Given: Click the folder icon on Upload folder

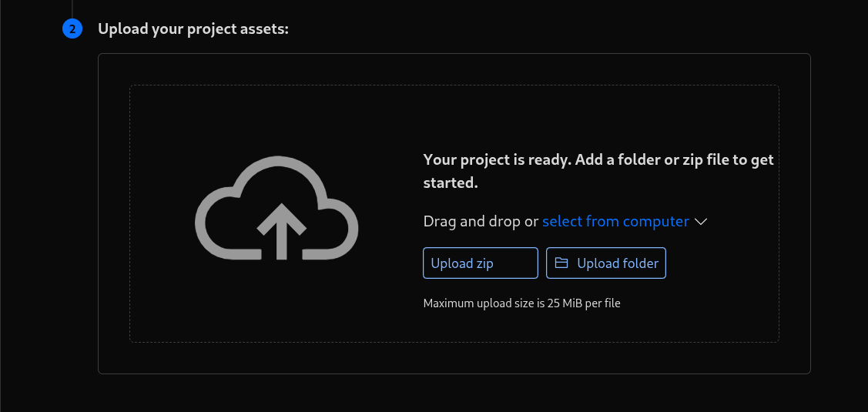Looking at the screenshot, I should [x=561, y=263].
